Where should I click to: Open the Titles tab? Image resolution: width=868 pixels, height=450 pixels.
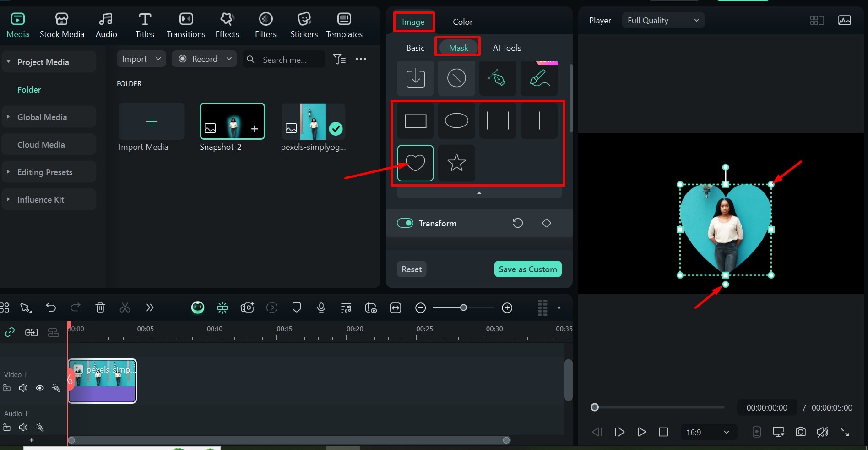coord(145,25)
